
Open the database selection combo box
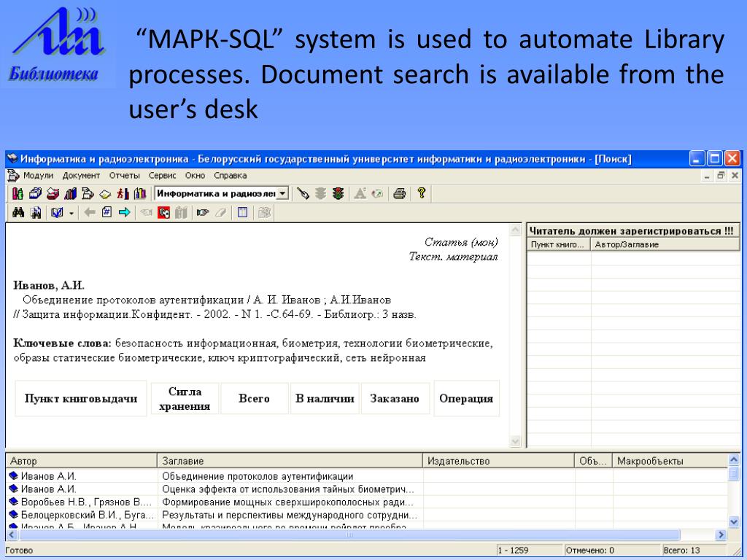click(x=283, y=194)
